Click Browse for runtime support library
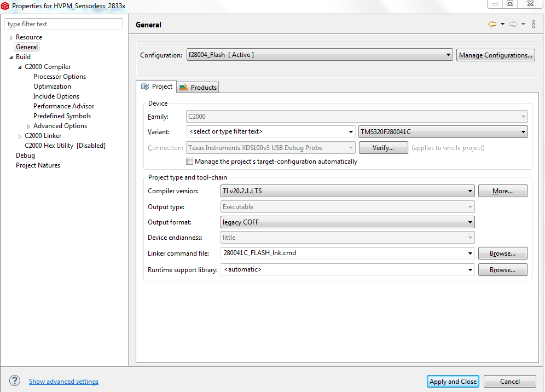This screenshot has height=392, width=545. point(503,269)
